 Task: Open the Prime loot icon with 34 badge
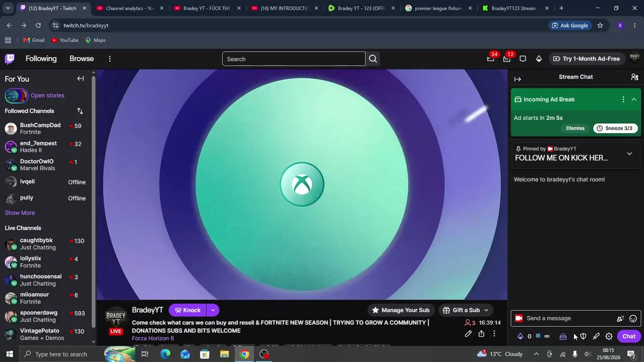click(x=491, y=59)
